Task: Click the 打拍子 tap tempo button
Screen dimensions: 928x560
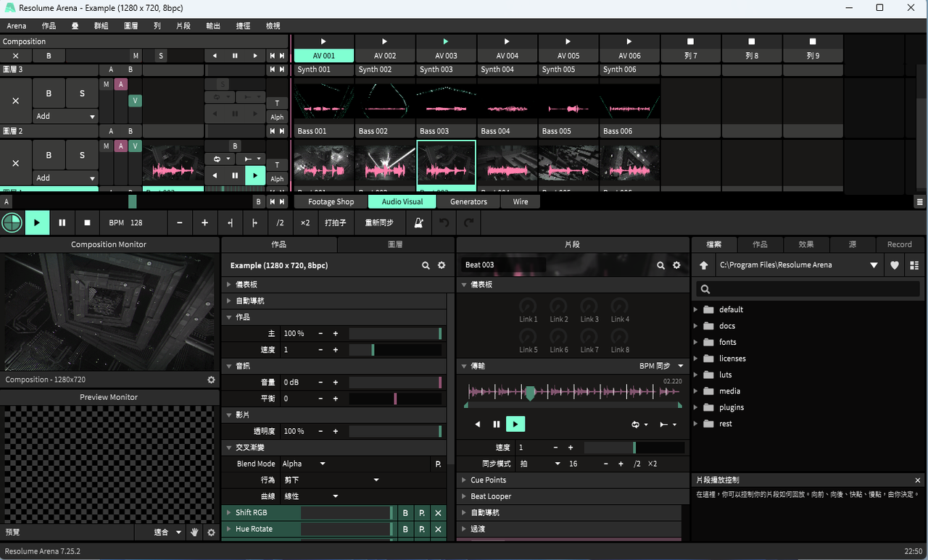Action: [x=335, y=223]
